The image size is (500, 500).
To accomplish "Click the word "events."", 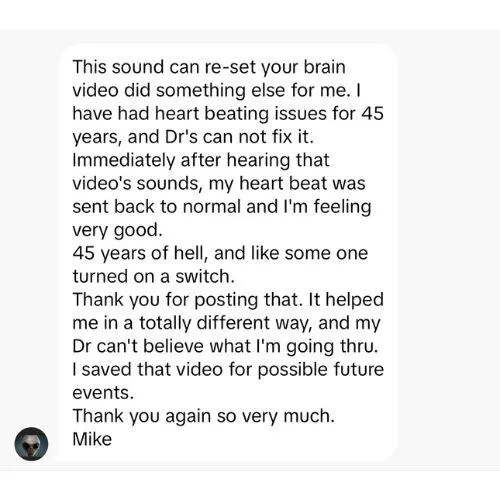I will (103, 393).
